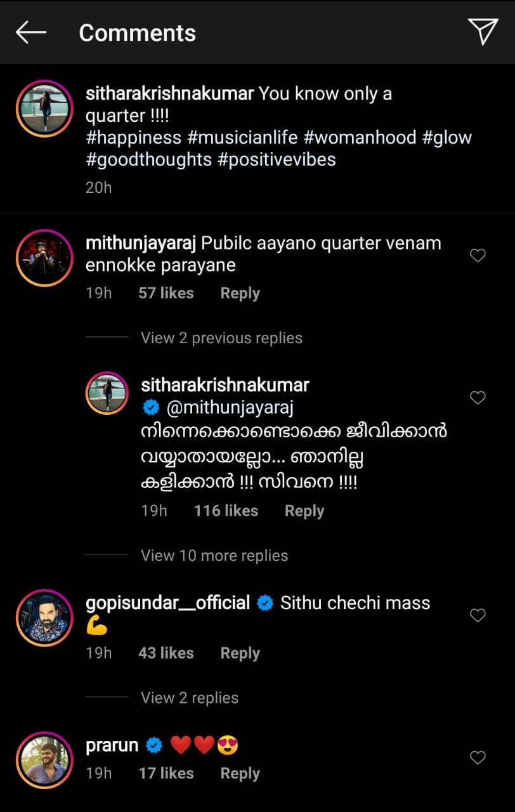
Task: Expand View 2 replies under gopisundar
Action: (x=190, y=698)
